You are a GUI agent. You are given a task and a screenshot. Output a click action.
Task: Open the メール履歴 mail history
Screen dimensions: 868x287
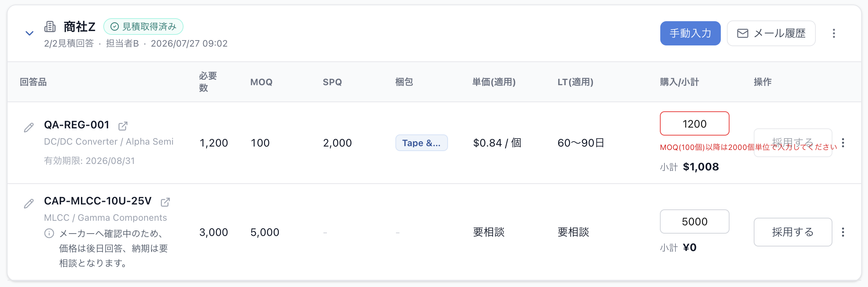[771, 33]
